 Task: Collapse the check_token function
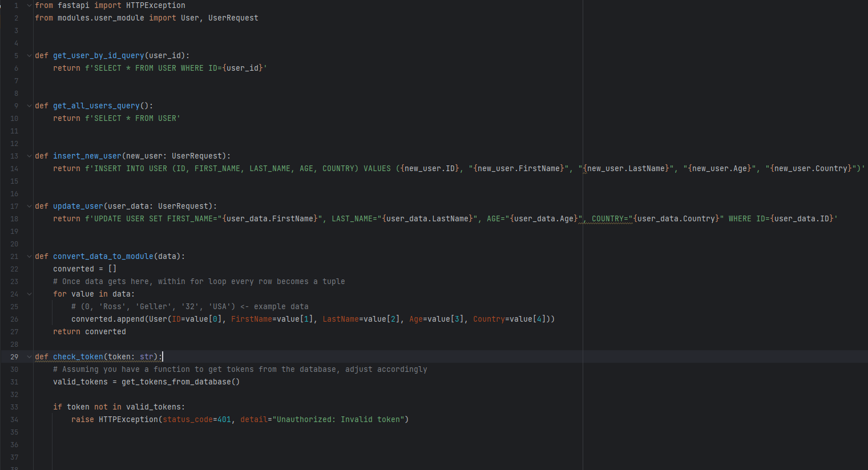tap(29, 356)
